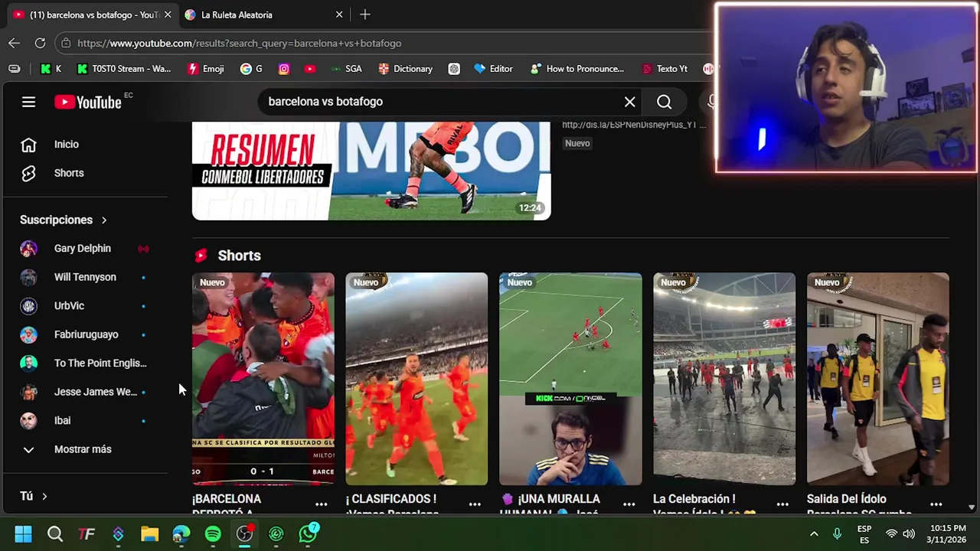Screen dimensions: 980x551
Task: Open options menu for La Celebración short
Action: pyautogui.click(x=782, y=504)
